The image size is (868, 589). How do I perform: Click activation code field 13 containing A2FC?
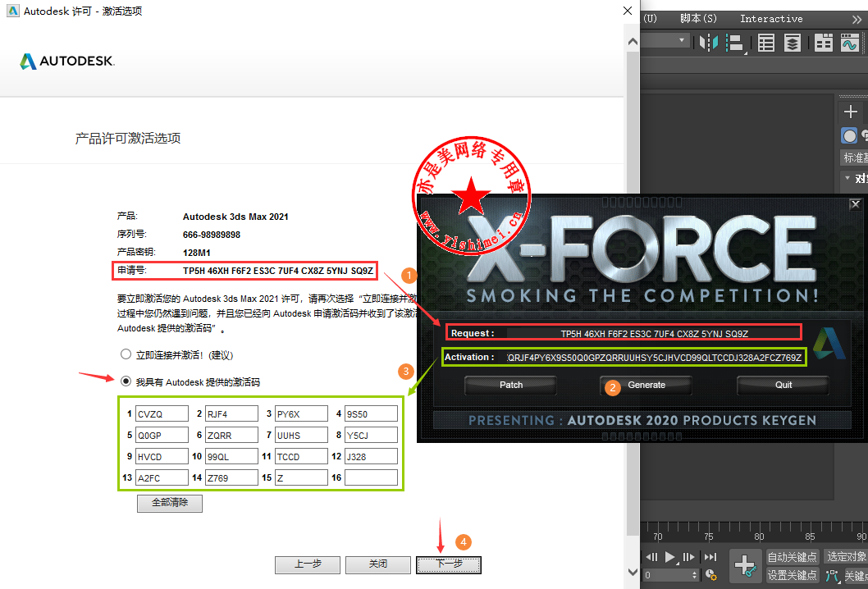click(x=162, y=477)
